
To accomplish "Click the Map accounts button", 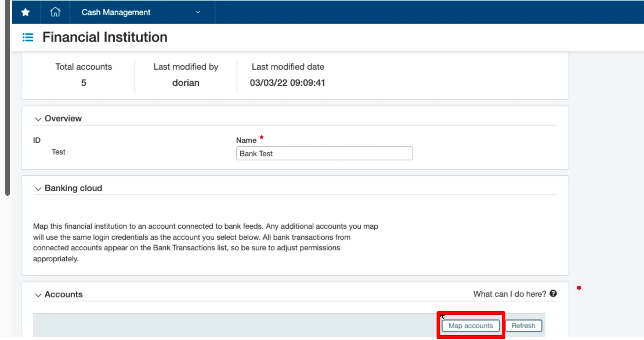I will (x=471, y=326).
